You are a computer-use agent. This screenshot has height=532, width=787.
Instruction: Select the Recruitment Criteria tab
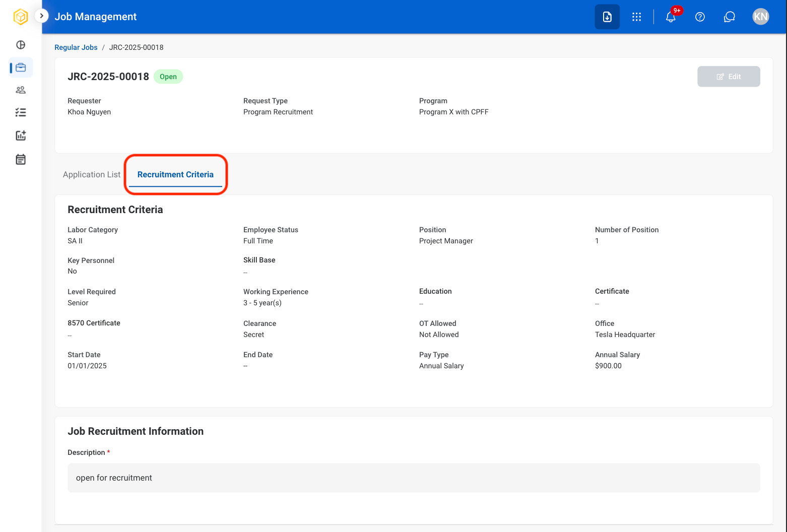[x=175, y=174]
